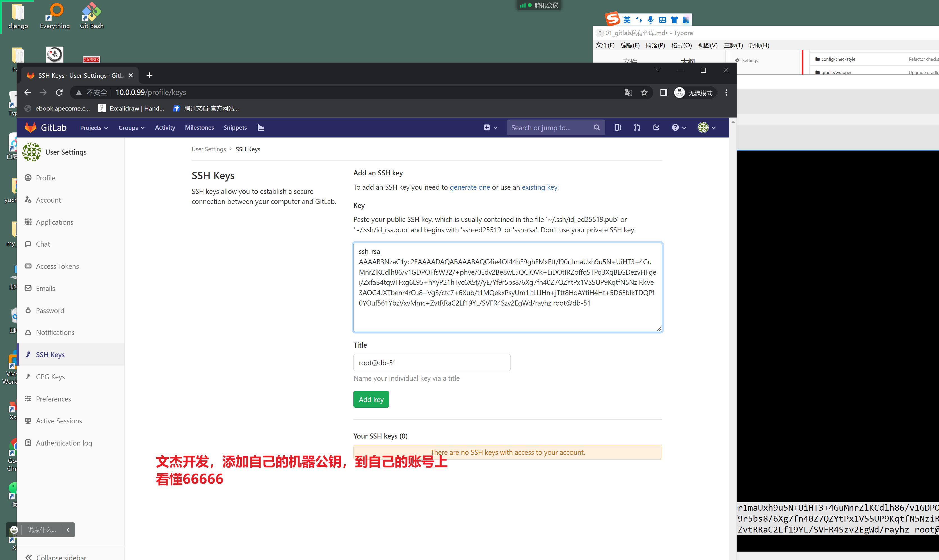939x560 pixels.
Task: Click the browser translate page icon
Action: pyautogui.click(x=628, y=93)
